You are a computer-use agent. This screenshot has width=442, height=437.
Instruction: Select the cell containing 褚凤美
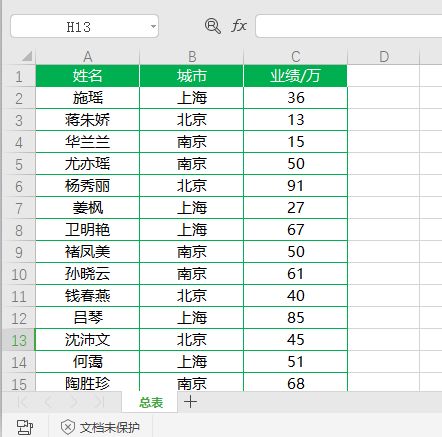(x=88, y=252)
